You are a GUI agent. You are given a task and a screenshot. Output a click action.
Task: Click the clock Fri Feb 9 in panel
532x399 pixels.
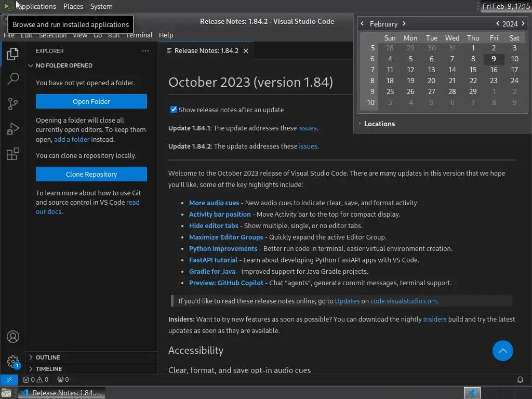coord(506,6)
